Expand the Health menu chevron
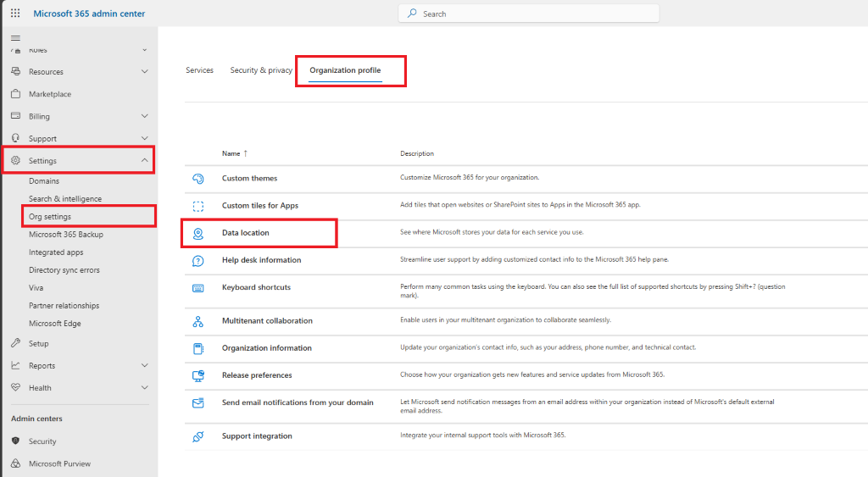The height and width of the screenshot is (477, 868). (x=144, y=387)
